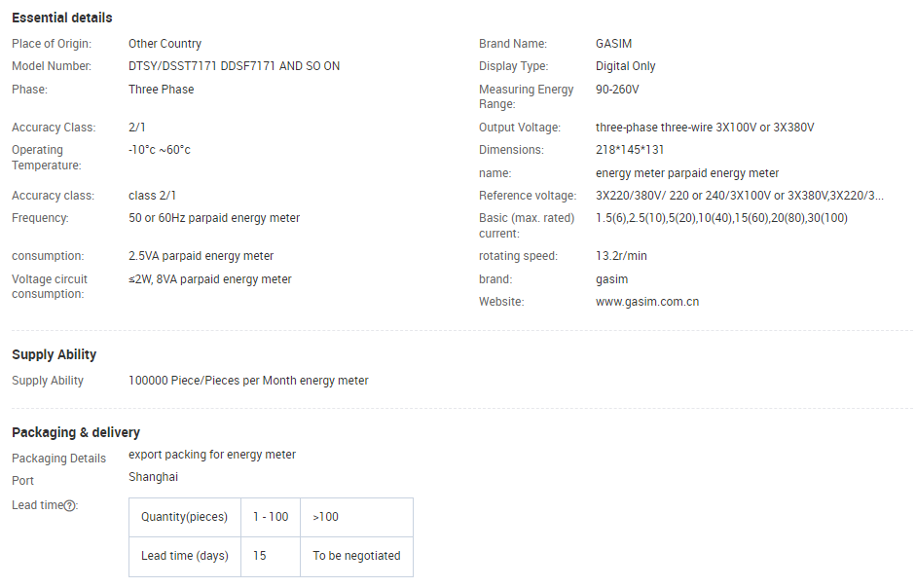Click the 'To be negotiated' lead time cell

(356, 556)
